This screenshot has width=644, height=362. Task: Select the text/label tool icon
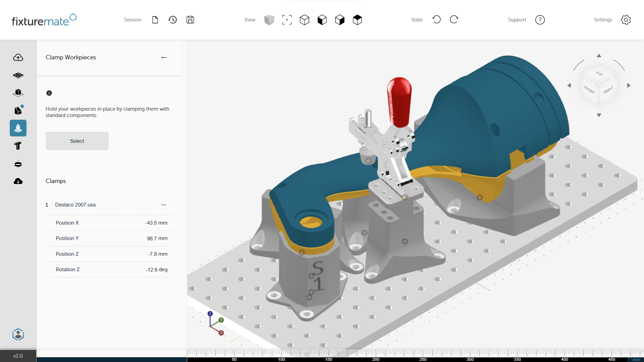(x=18, y=146)
